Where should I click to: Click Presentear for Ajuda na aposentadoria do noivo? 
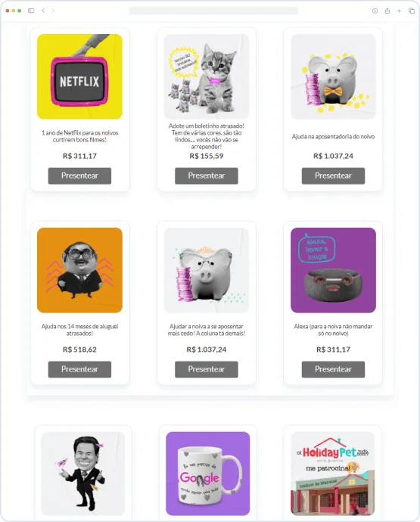(333, 176)
